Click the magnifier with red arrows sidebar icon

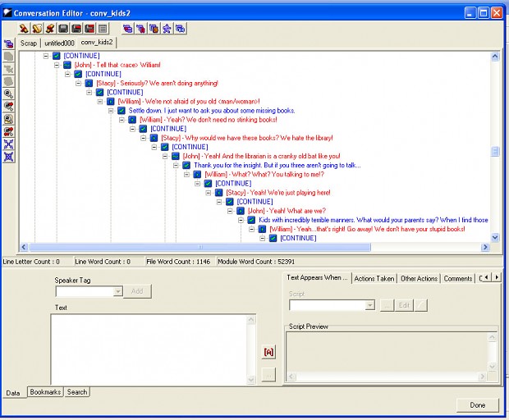coord(9,132)
